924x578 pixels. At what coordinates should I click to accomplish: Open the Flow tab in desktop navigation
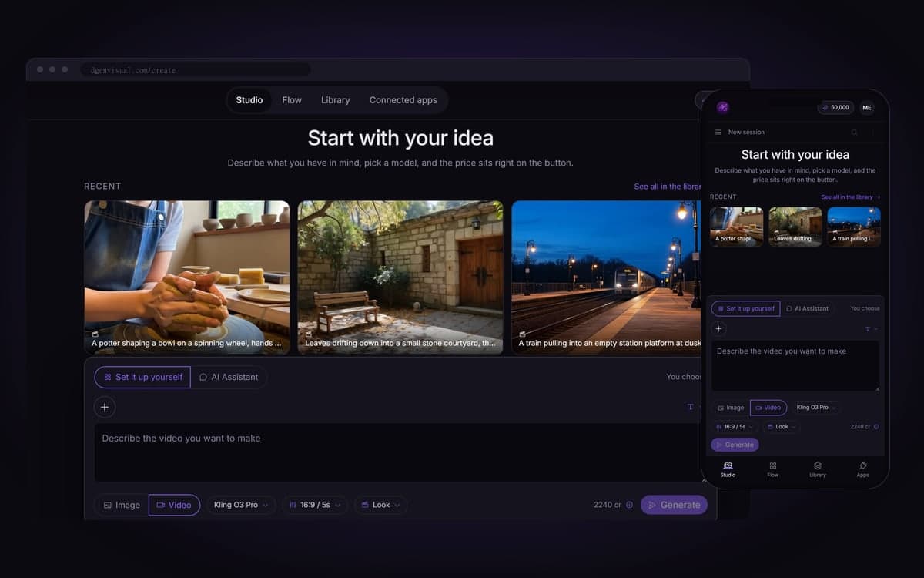click(292, 100)
